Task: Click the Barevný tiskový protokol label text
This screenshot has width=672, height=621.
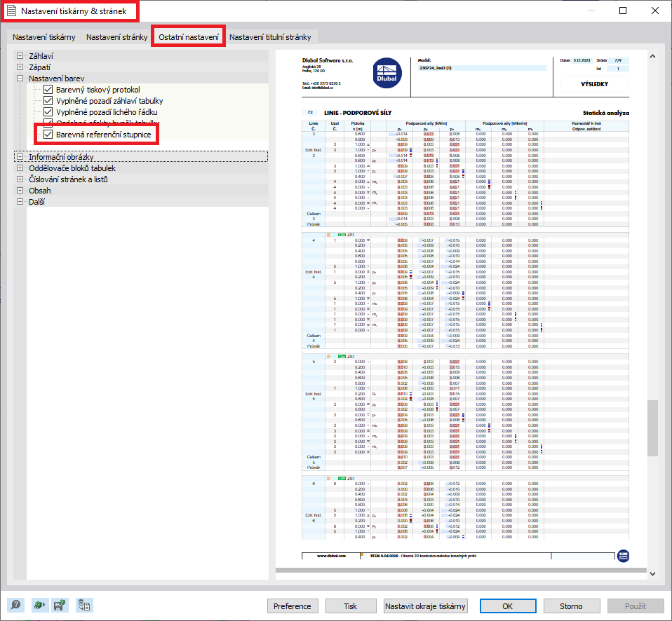Action: tap(98, 90)
